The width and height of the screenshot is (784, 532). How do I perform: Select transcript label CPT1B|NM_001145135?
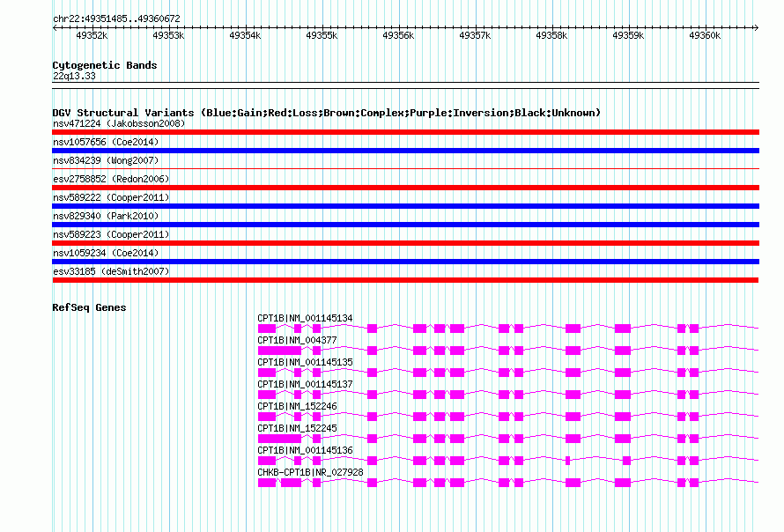coord(305,362)
